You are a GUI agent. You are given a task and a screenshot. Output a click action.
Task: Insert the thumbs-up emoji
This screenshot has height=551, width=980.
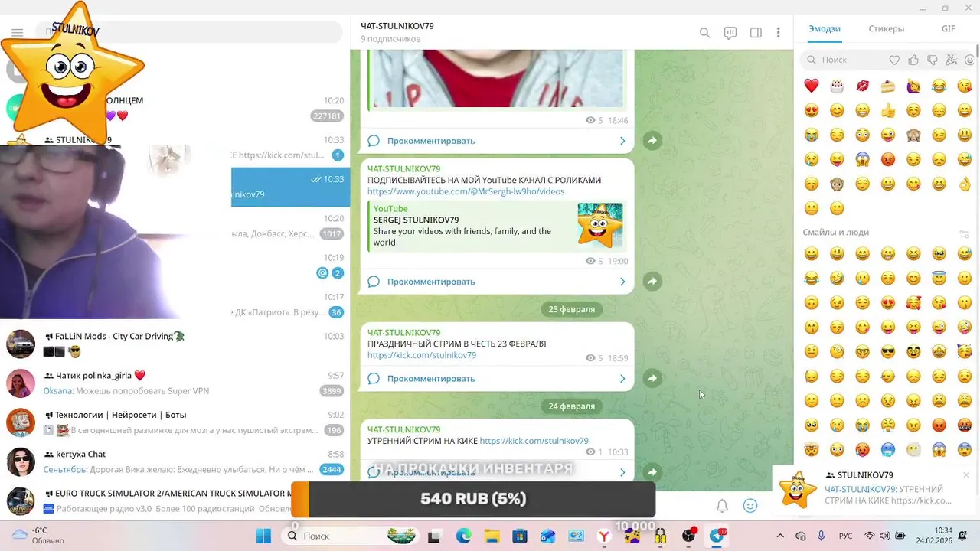pos(888,111)
